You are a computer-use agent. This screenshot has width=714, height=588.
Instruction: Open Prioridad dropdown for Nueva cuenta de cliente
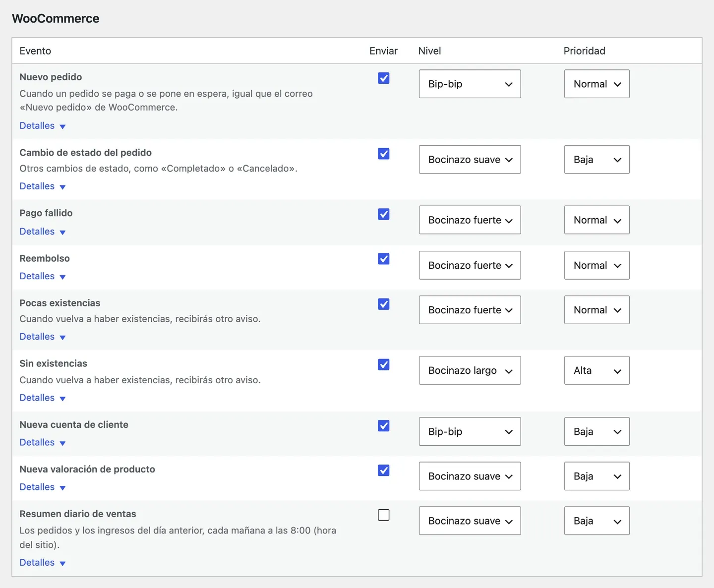tap(596, 431)
